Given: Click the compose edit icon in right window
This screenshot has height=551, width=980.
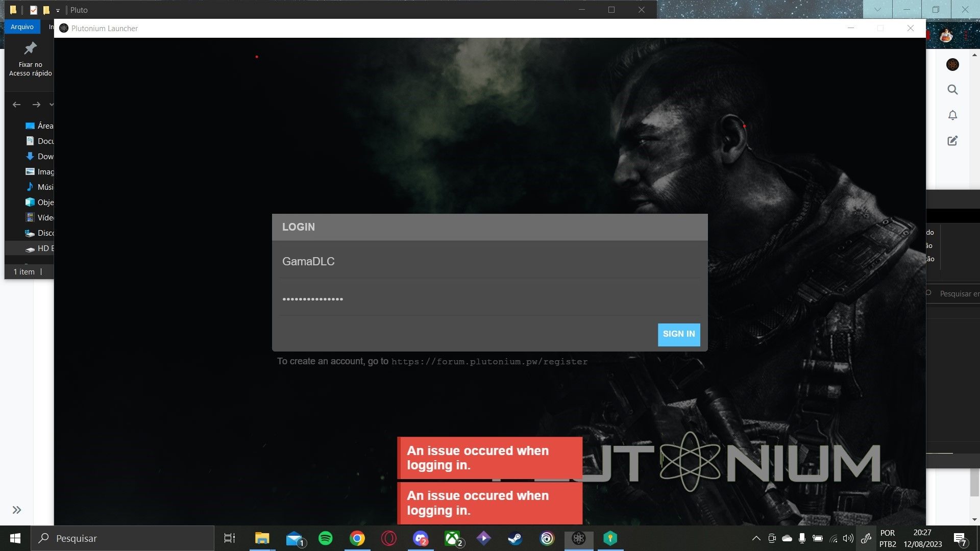Looking at the screenshot, I should [952, 141].
